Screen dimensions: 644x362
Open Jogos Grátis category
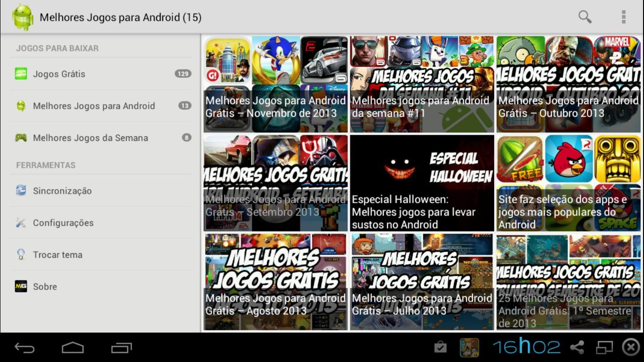(x=101, y=74)
